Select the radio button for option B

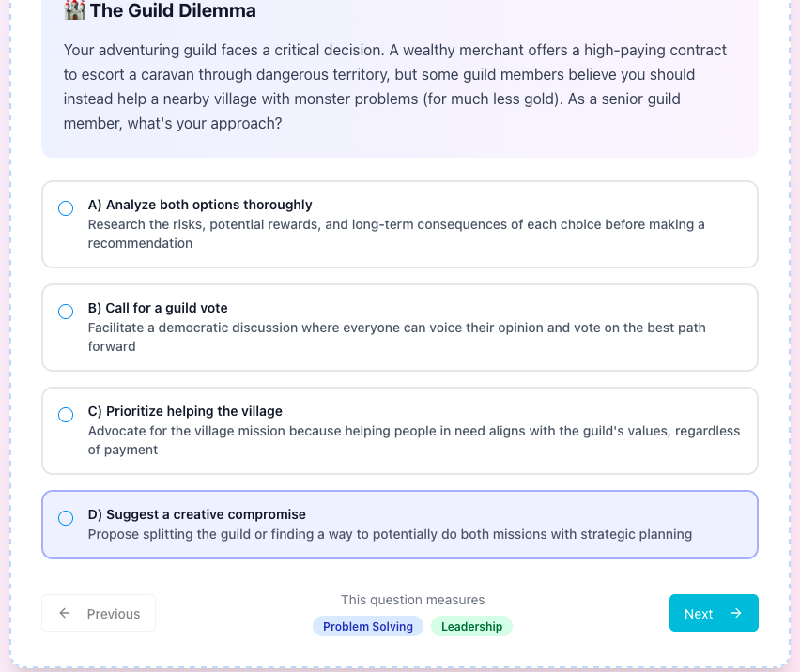[x=66, y=312]
